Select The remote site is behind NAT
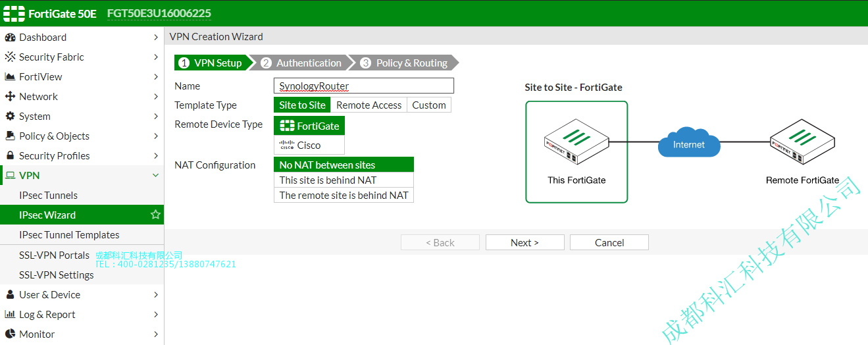Image resolution: width=868 pixels, height=345 pixels. pos(344,195)
